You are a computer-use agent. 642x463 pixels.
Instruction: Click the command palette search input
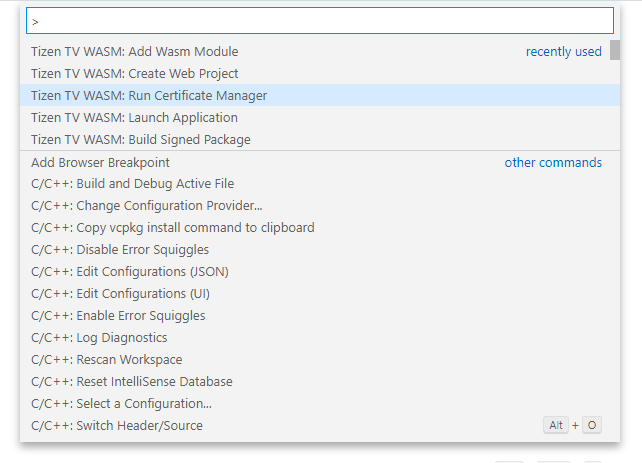click(320, 20)
